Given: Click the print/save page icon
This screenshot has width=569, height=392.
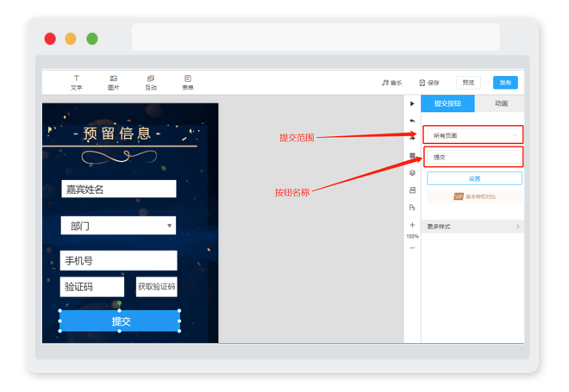Looking at the screenshot, I should 412,190.
